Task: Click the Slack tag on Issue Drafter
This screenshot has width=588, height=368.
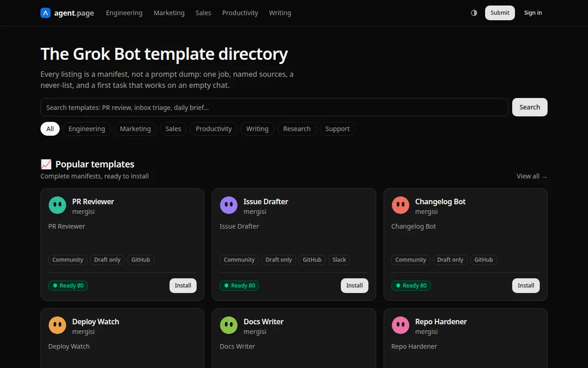Action: click(x=339, y=260)
